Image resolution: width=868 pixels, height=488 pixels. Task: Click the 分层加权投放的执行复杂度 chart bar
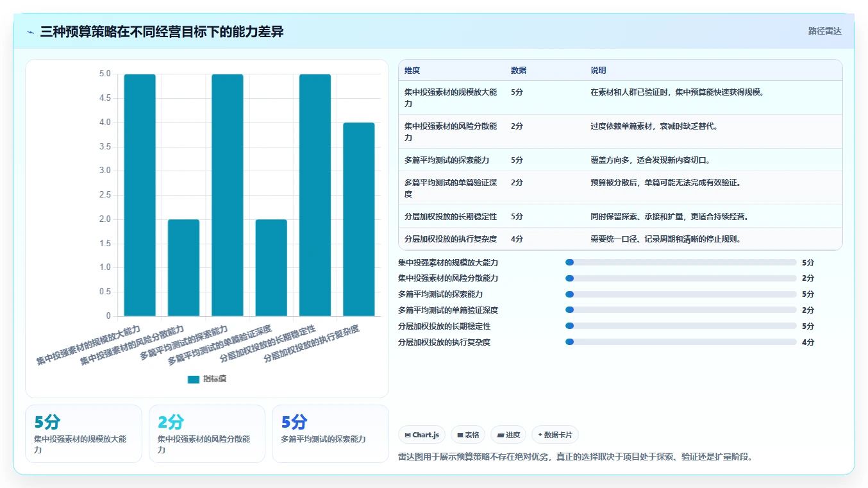click(x=359, y=219)
